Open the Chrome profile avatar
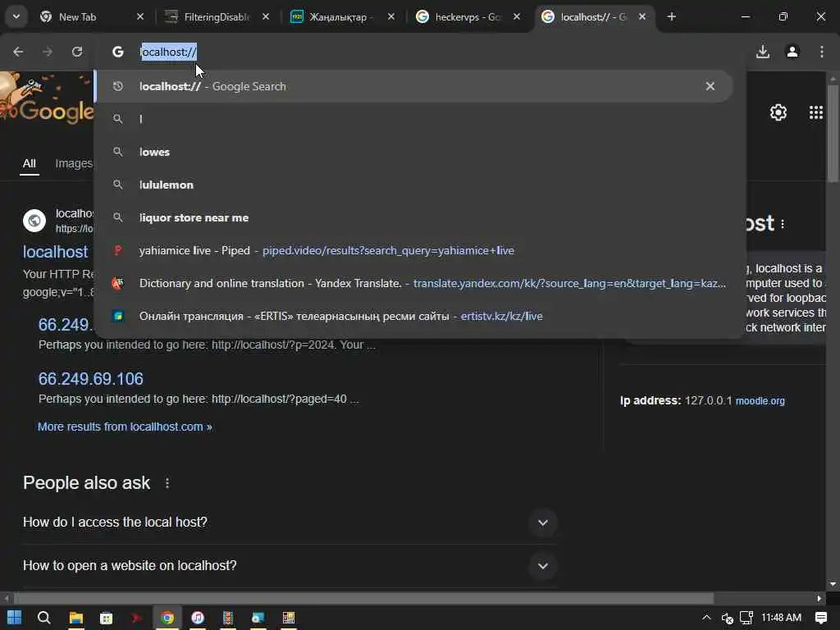Screen dimensions: 840x630 pyautogui.click(x=792, y=52)
